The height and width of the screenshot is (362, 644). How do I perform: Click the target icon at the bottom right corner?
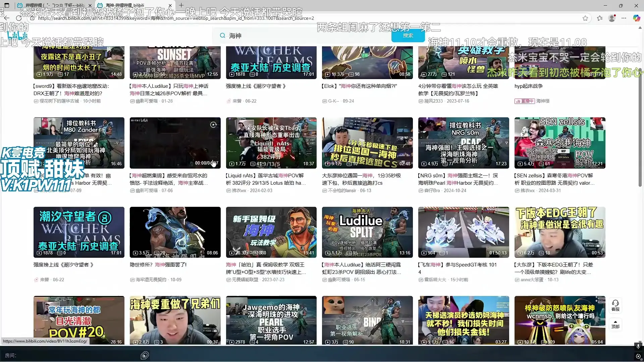638,356
